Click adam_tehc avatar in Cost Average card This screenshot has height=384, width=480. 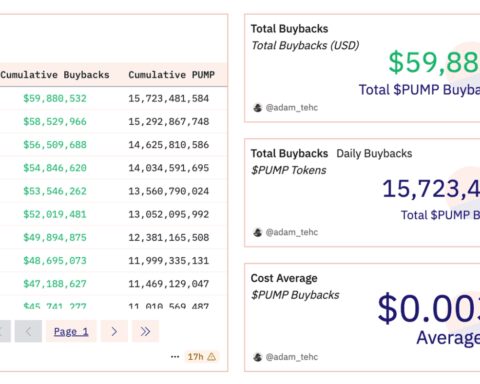coord(257,357)
